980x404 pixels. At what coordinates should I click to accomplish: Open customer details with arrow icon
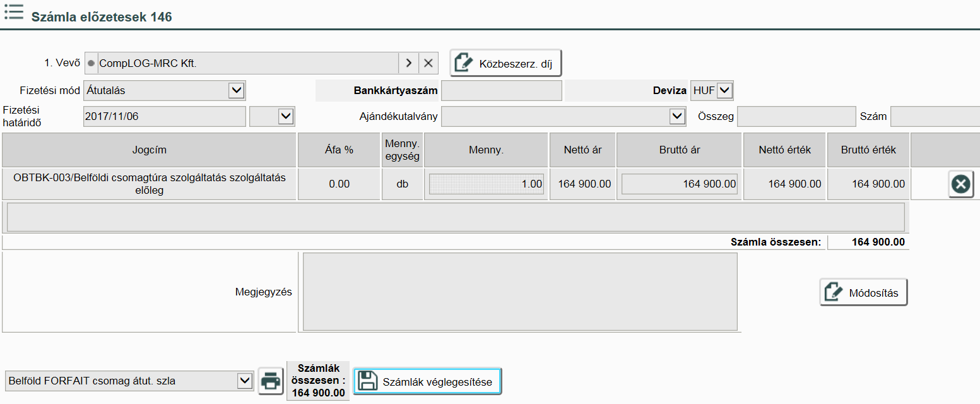[x=408, y=63]
